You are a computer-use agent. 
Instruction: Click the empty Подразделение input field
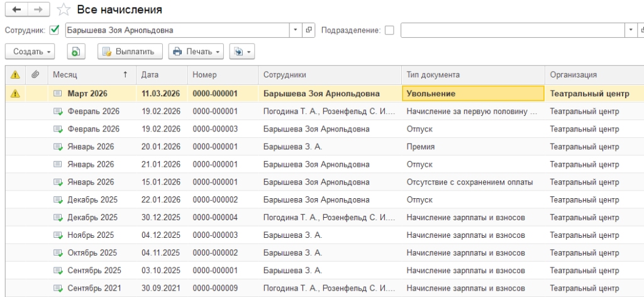coord(512,30)
